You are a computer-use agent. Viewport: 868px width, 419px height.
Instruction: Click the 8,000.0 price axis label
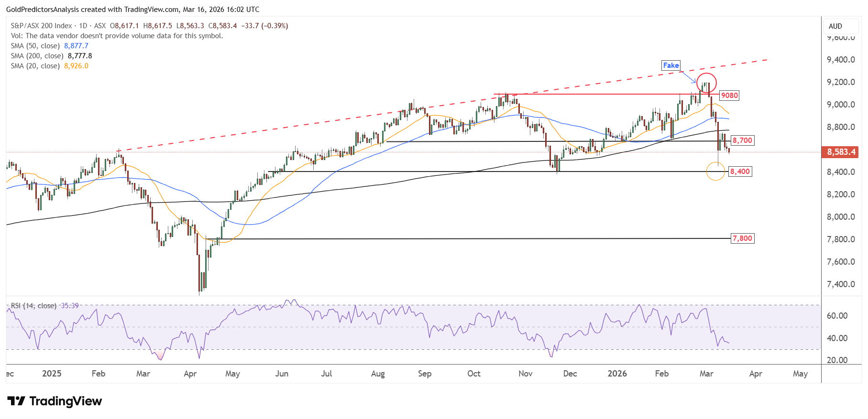tap(841, 217)
